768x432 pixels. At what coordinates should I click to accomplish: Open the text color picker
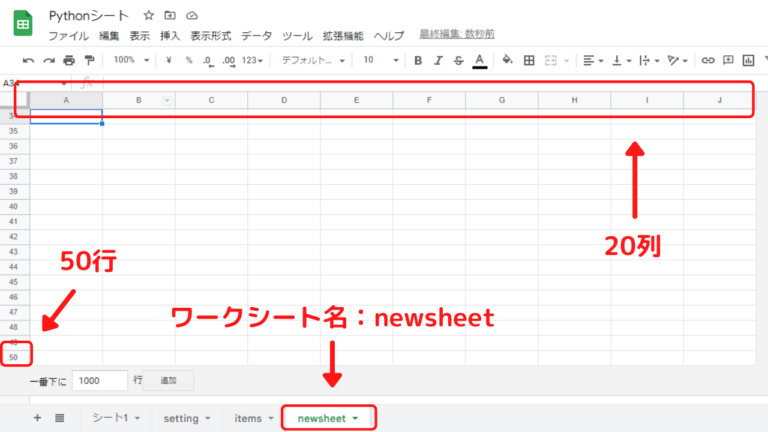[x=480, y=61]
